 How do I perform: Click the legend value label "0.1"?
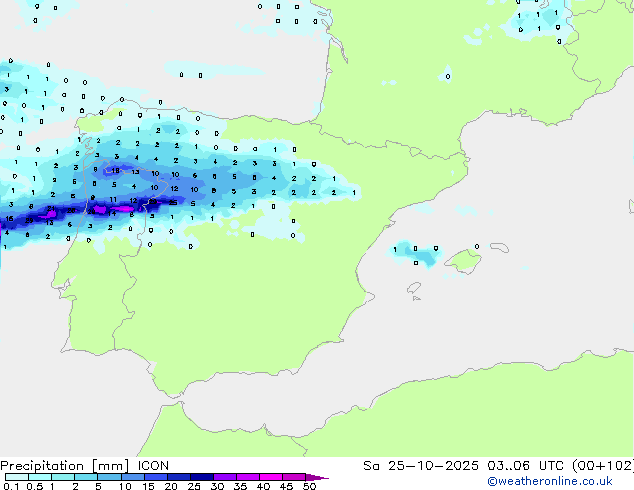point(11,486)
